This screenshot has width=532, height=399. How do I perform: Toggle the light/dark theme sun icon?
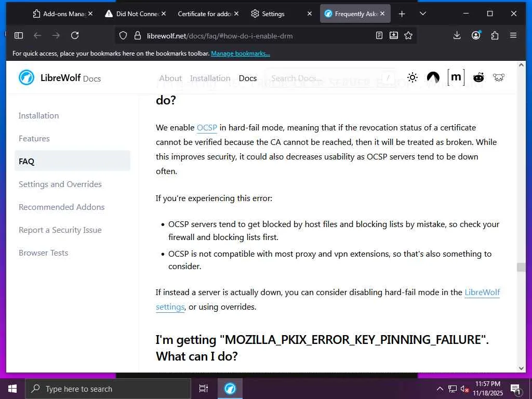click(x=413, y=78)
